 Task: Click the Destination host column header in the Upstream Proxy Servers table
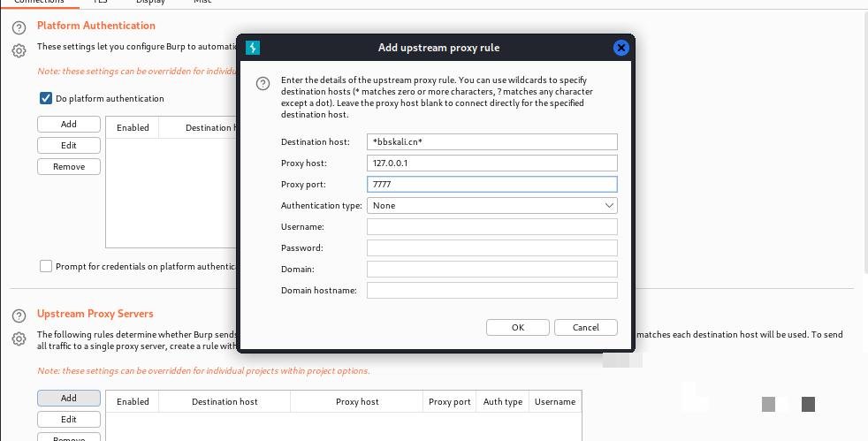[x=225, y=402]
